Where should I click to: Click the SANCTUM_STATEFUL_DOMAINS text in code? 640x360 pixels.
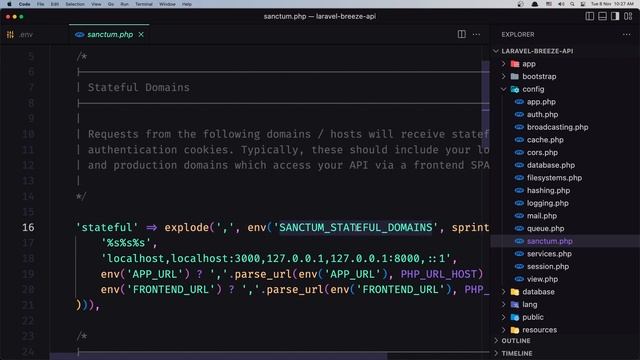(x=356, y=227)
